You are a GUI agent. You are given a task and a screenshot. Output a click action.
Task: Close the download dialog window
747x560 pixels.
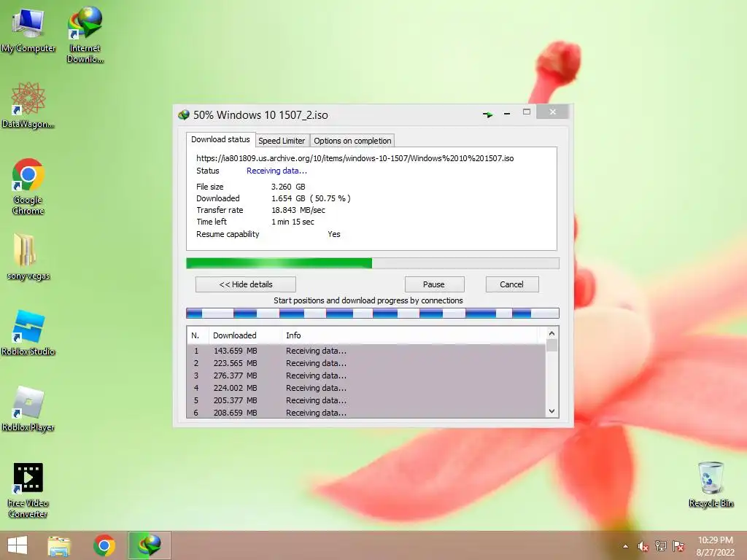(x=553, y=112)
